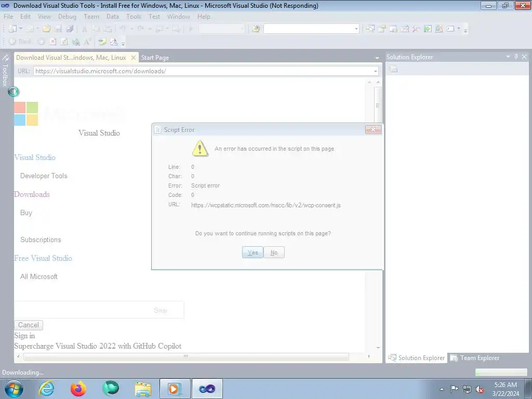Select the Solution Explorer bottom tab
Image resolution: width=532 pixels, height=399 pixels.
tap(417, 358)
